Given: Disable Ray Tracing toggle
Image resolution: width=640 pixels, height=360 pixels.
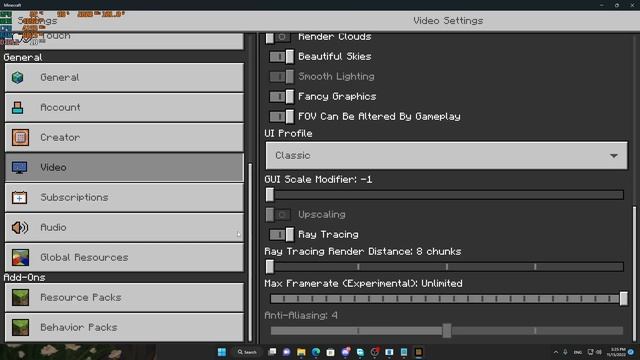Looking at the screenshot, I should [281, 234].
